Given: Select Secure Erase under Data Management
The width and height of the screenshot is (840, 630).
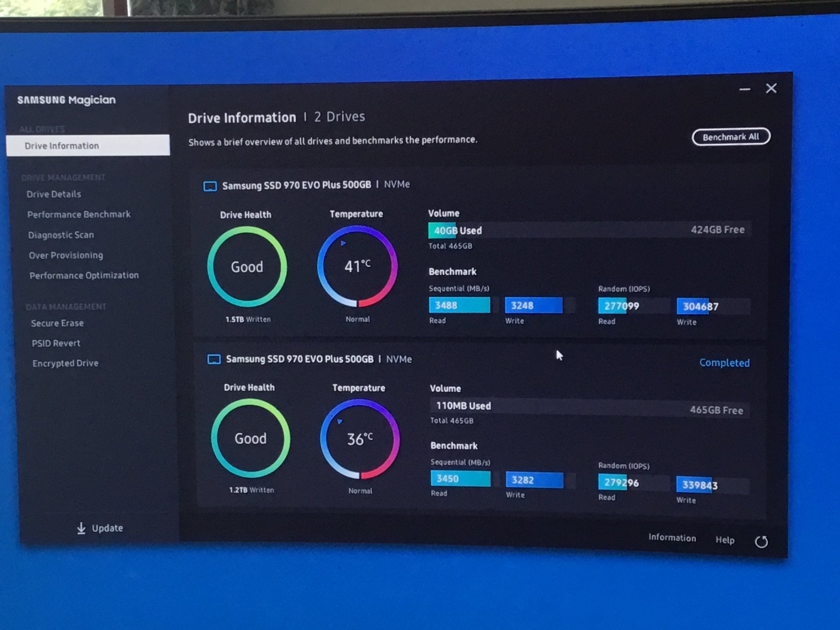Looking at the screenshot, I should click(57, 323).
